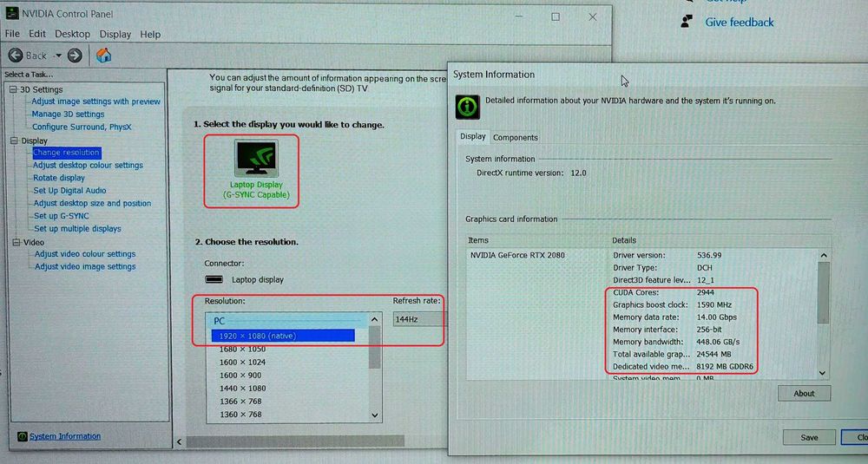
Task: Select 1920 × 1080 (native) resolution
Action: (283, 336)
